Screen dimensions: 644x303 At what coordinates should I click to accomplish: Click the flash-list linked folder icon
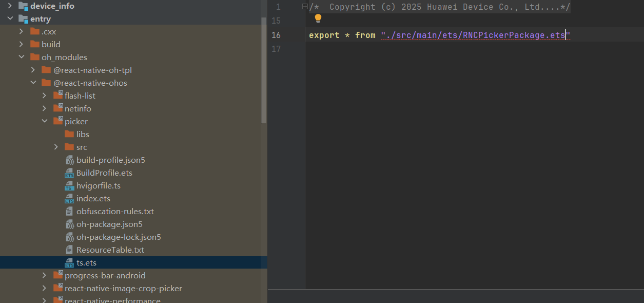(x=58, y=96)
